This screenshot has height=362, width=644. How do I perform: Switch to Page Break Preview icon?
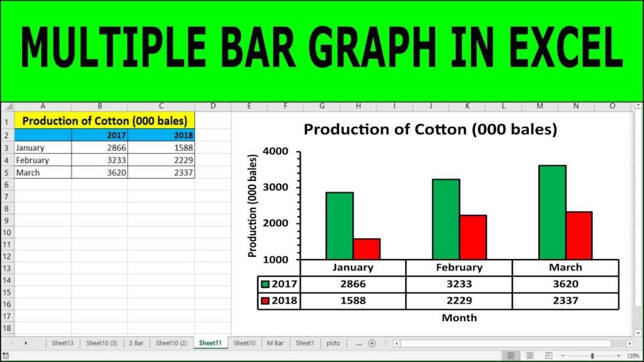click(x=548, y=356)
